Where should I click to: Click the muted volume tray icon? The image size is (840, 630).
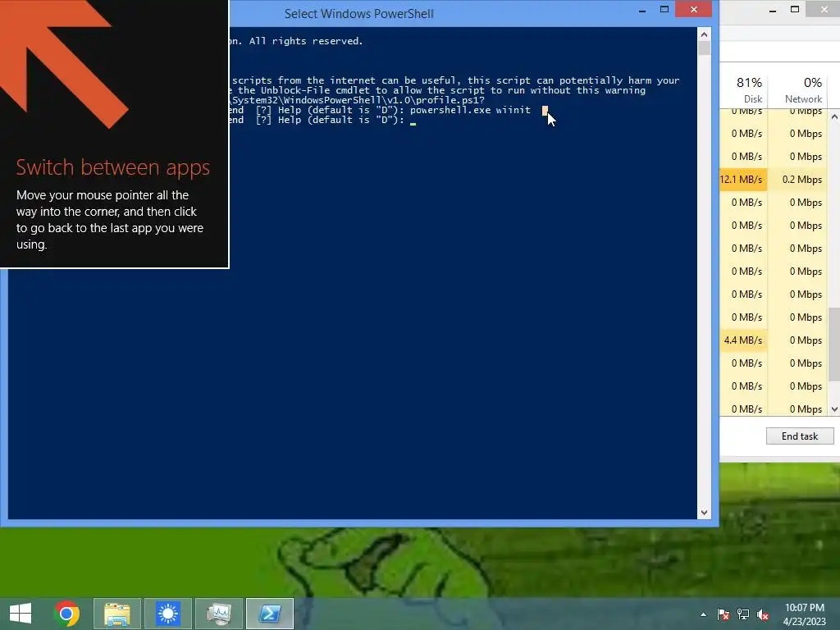763,614
